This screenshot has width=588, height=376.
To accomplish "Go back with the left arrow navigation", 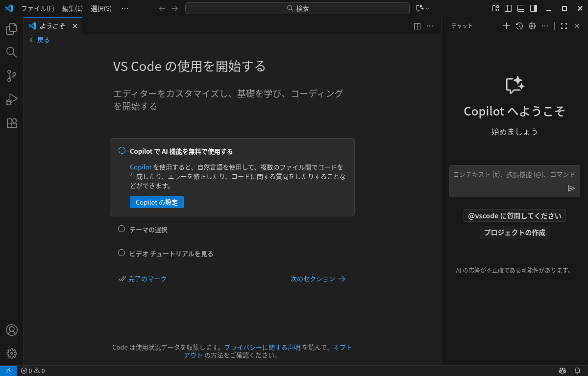I will (x=162, y=8).
